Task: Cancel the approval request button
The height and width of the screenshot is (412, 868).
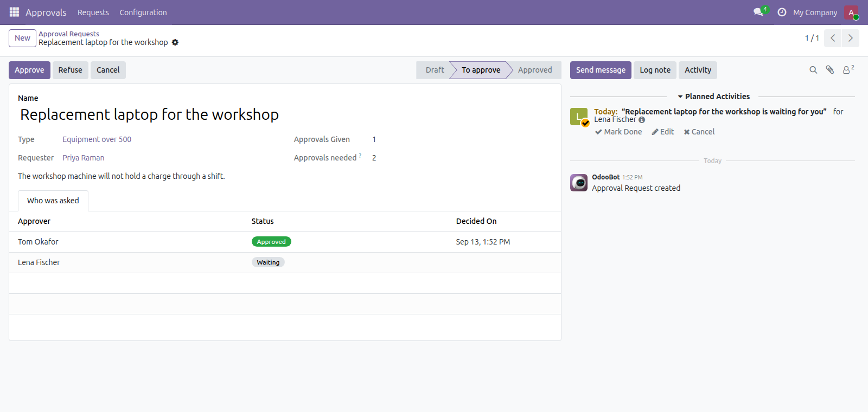Action: pyautogui.click(x=108, y=70)
